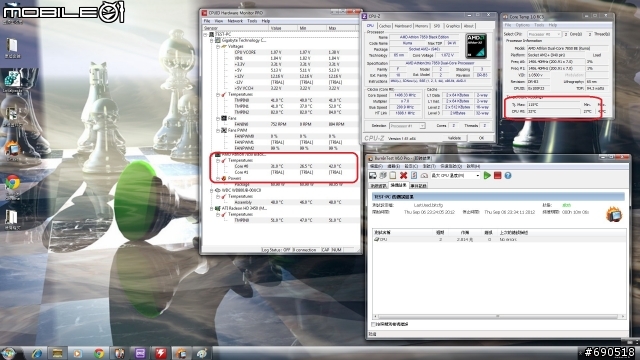
Task: Open the Start menu orb
Action: pos(9,352)
